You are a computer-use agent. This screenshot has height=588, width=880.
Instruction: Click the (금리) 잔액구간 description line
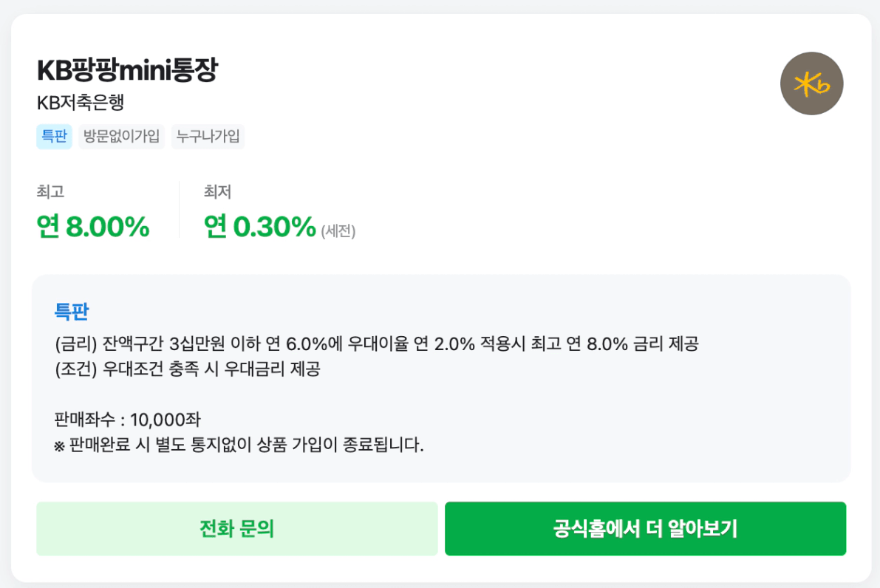(377, 344)
